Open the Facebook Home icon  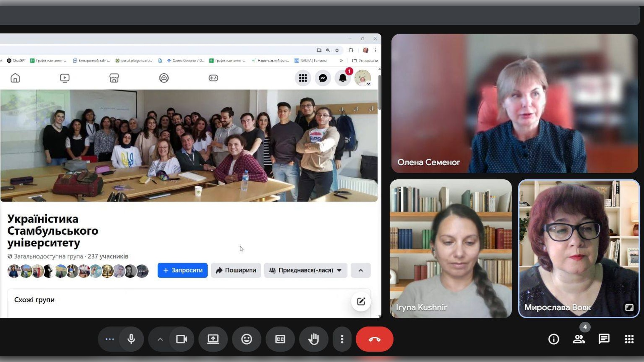[15, 78]
